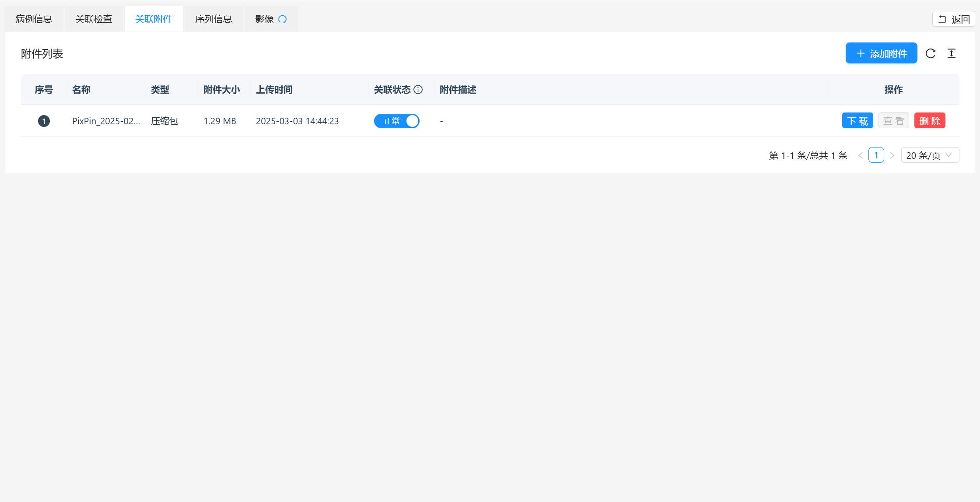Switch to the 病例信息 tab
This screenshot has height=502, width=980.
click(34, 19)
